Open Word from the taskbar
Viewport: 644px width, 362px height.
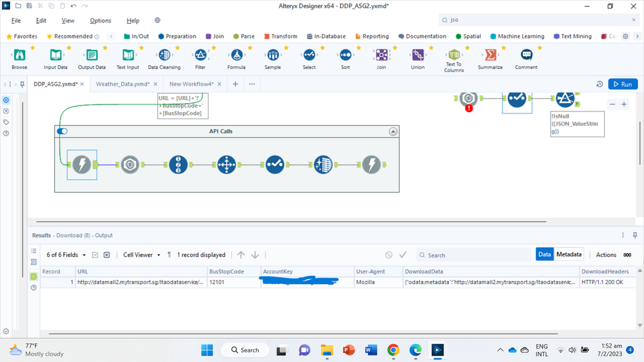click(371, 350)
